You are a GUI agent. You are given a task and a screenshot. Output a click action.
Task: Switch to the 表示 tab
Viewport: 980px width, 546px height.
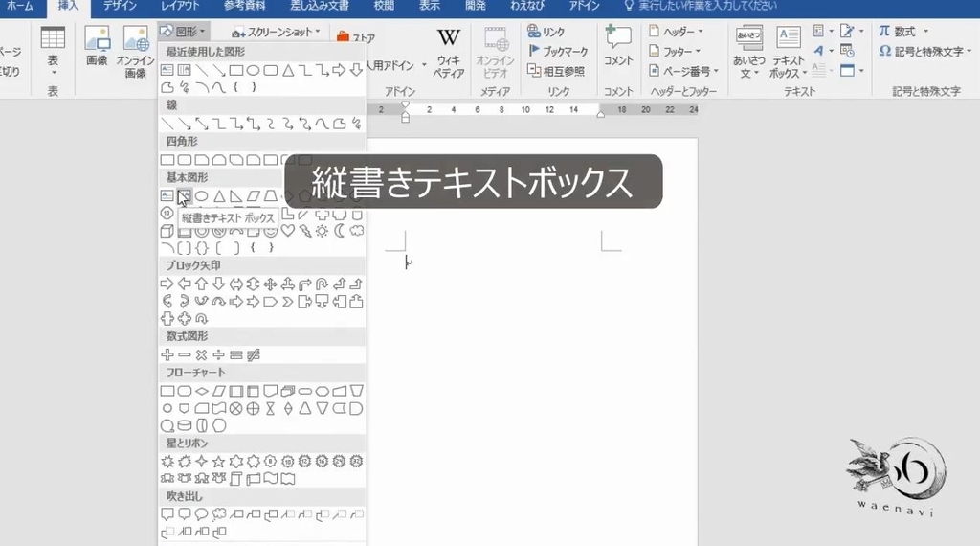pyautogui.click(x=429, y=7)
